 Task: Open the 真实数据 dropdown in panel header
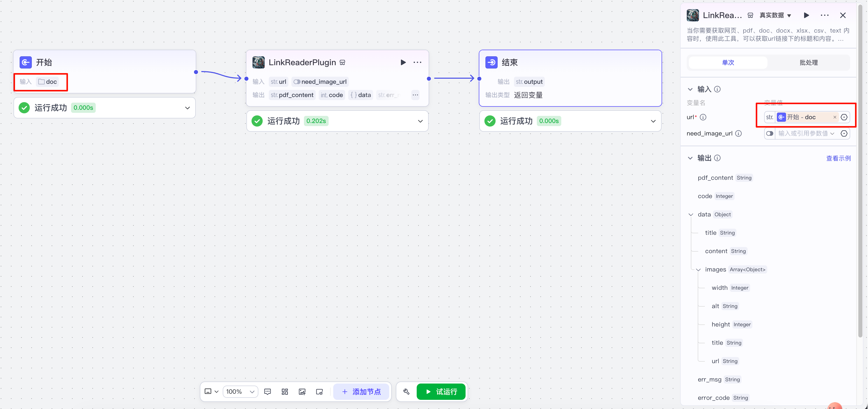(775, 15)
